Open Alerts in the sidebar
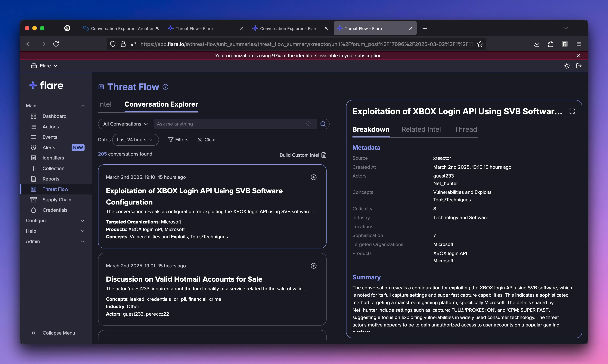 click(x=49, y=147)
